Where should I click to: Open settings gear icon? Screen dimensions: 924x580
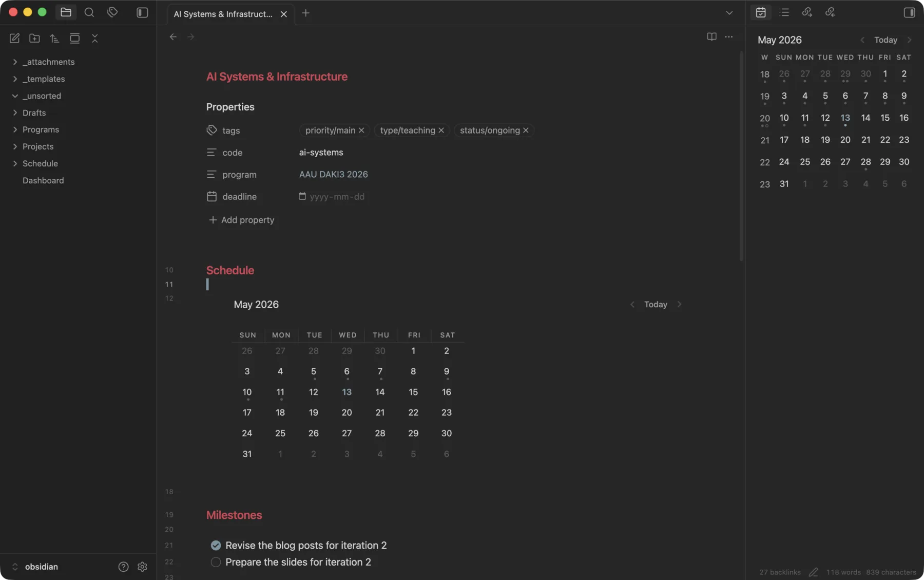pos(142,567)
